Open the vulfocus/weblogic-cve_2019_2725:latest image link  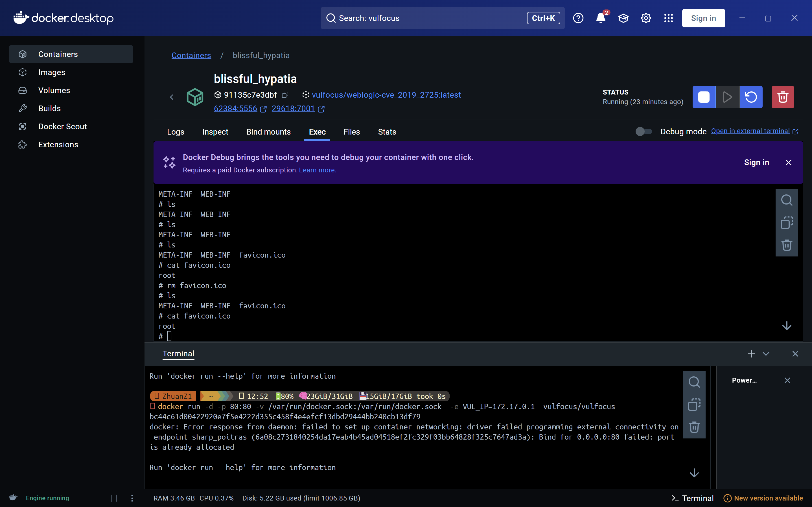click(x=386, y=95)
